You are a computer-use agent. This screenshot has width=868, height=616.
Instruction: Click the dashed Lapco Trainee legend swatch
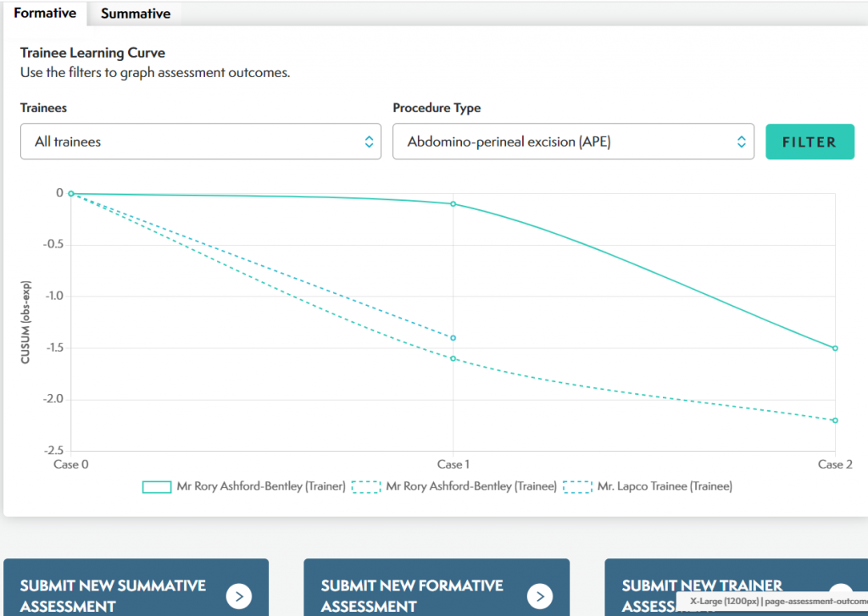(x=577, y=486)
